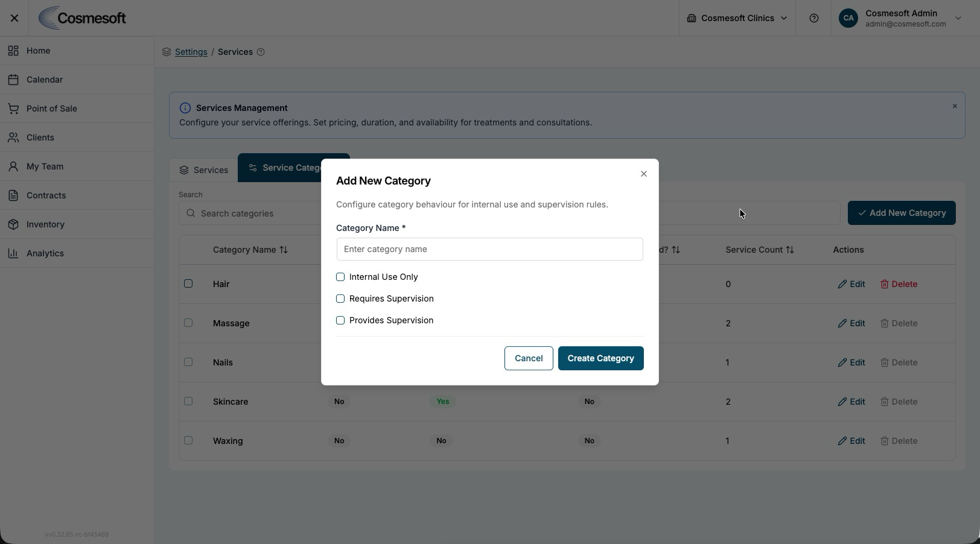
Task: Open the Cosmesoft Admin account menu
Action: pyautogui.click(x=900, y=18)
